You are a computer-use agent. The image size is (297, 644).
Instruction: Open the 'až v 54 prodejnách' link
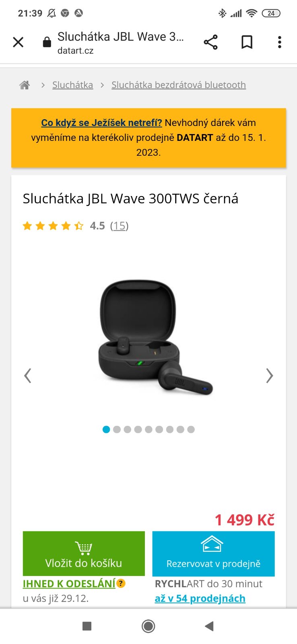[200, 599]
